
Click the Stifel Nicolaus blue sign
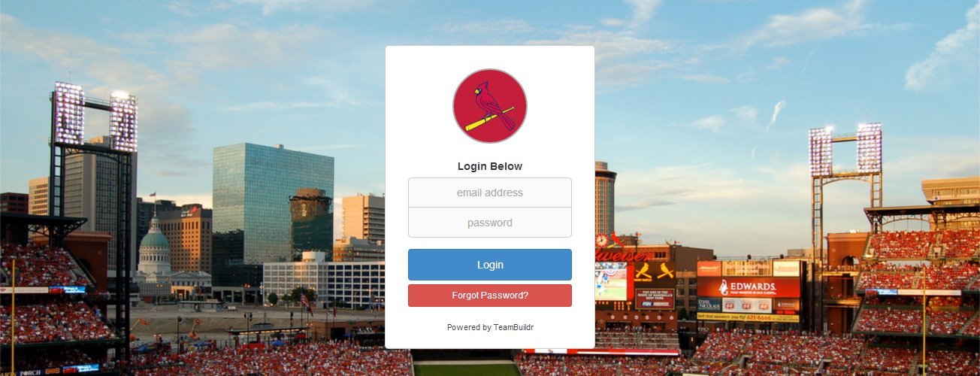tap(709, 305)
